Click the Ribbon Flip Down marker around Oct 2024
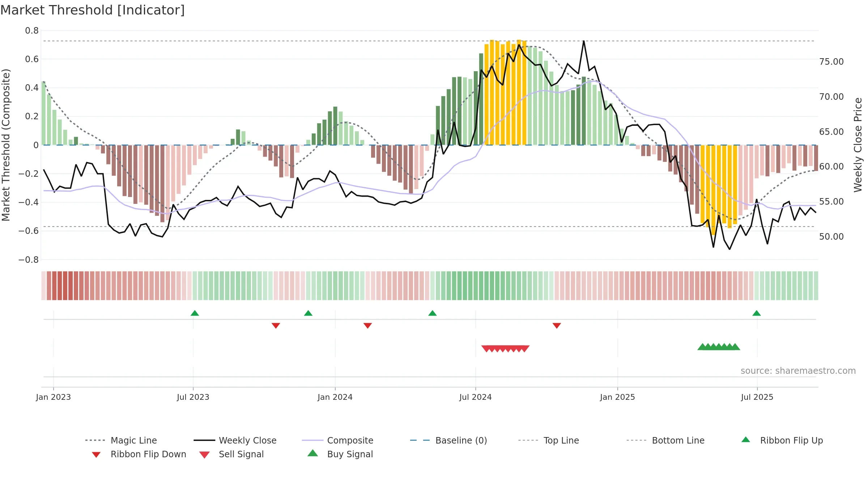The image size is (868, 488). pyautogui.click(x=557, y=326)
